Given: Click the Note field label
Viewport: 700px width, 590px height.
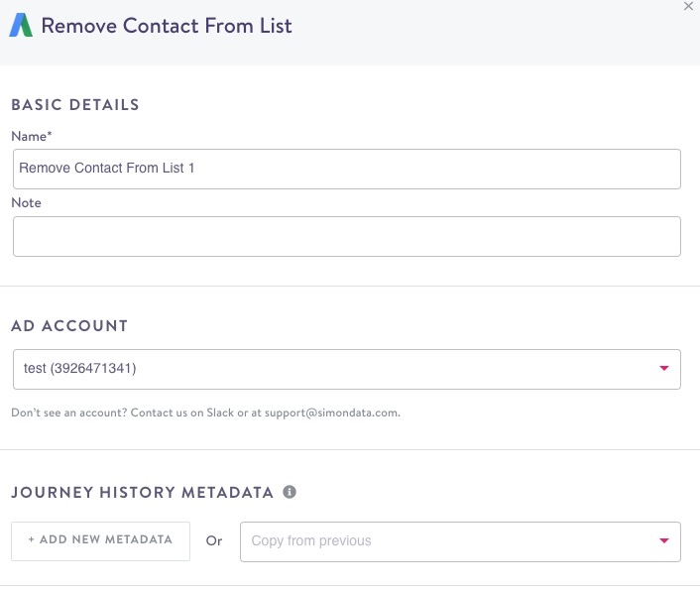Looking at the screenshot, I should point(26,202).
